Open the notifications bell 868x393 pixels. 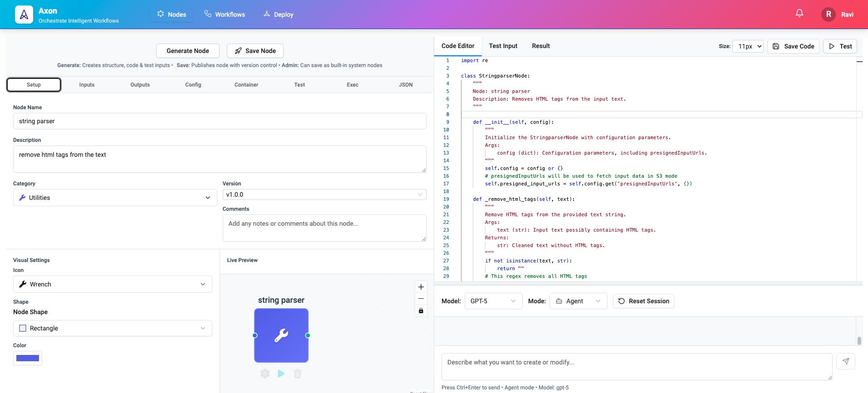coord(799,14)
